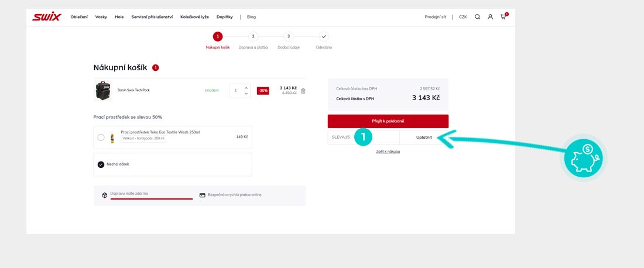Select the Toko Eco Textile Wash radio button
The height and width of the screenshot is (268, 644).
pyautogui.click(x=101, y=138)
